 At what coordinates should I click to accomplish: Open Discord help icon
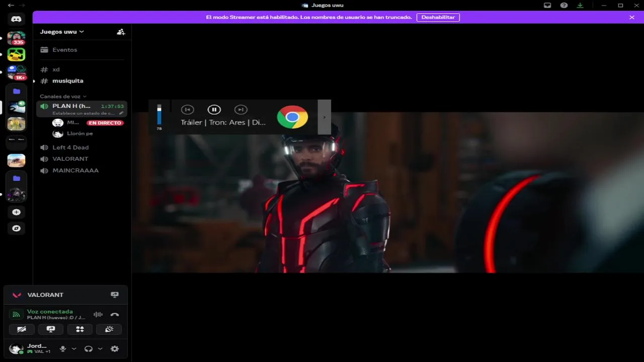pos(564,6)
